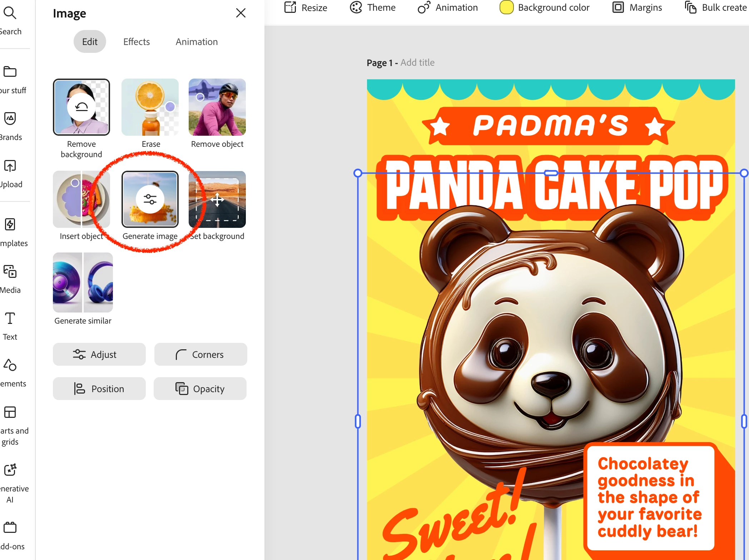Viewport: 749px width, 560px height.
Task: Switch to the Edit tab
Action: click(90, 42)
